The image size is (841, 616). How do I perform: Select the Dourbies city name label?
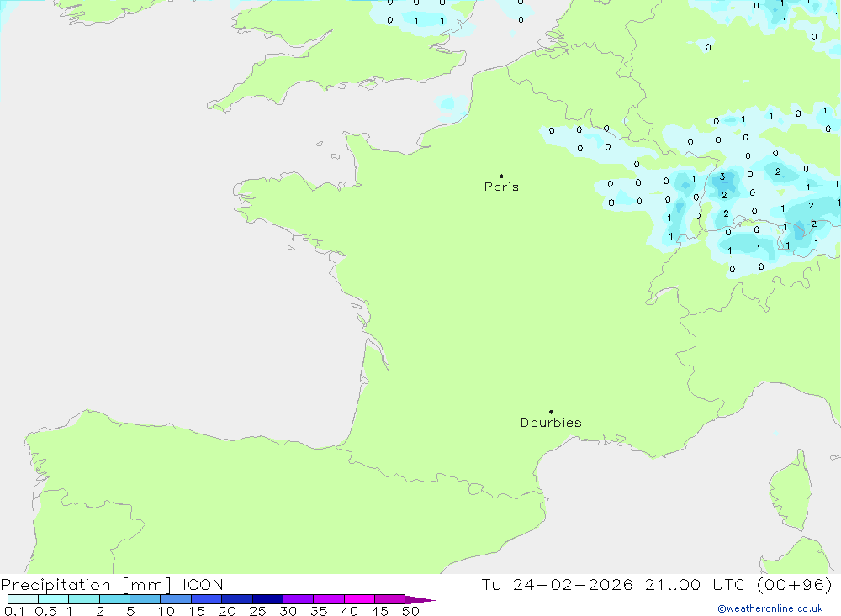coord(551,423)
